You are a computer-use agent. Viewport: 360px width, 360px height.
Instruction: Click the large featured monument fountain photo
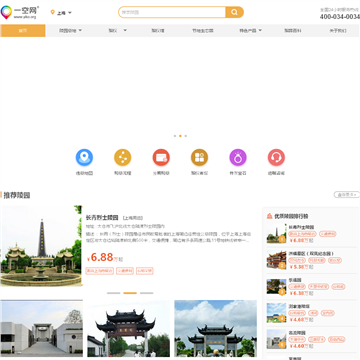41,246
